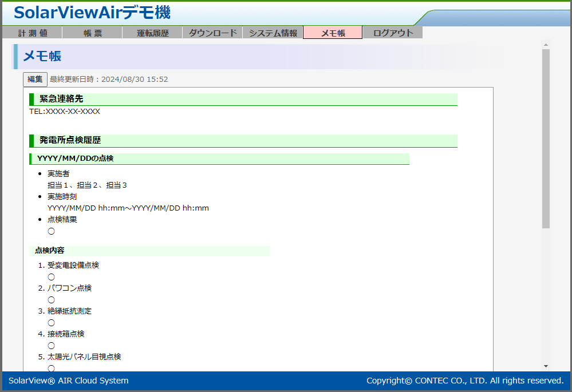
Task: Click the 緊急連絡先 section heading
Action: point(61,100)
